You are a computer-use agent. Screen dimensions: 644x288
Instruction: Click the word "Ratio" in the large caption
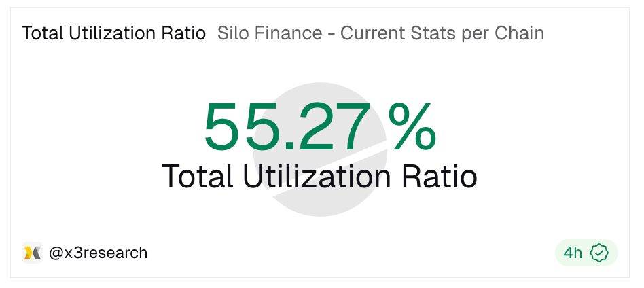click(437, 177)
